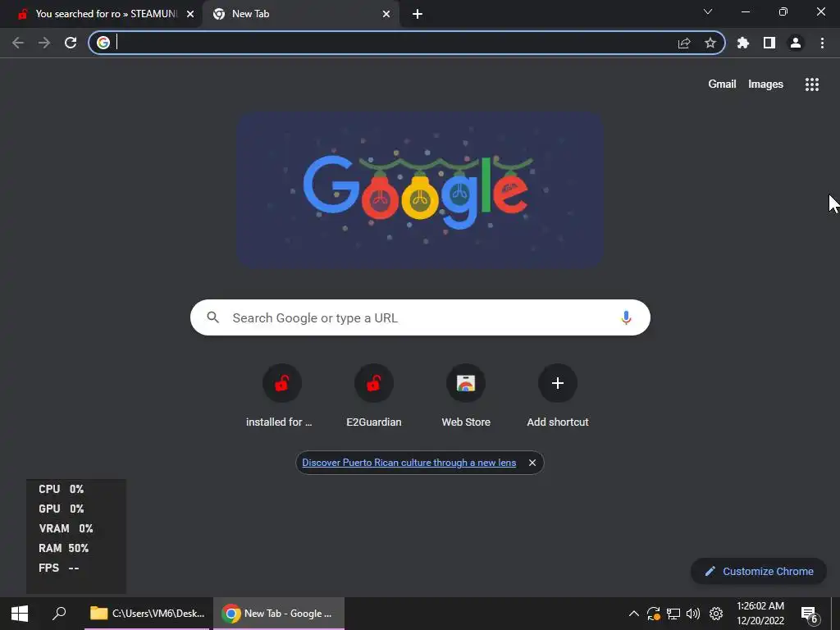Open the clock showing 1:26:02 AM
The width and height of the screenshot is (840, 630).
(760, 614)
